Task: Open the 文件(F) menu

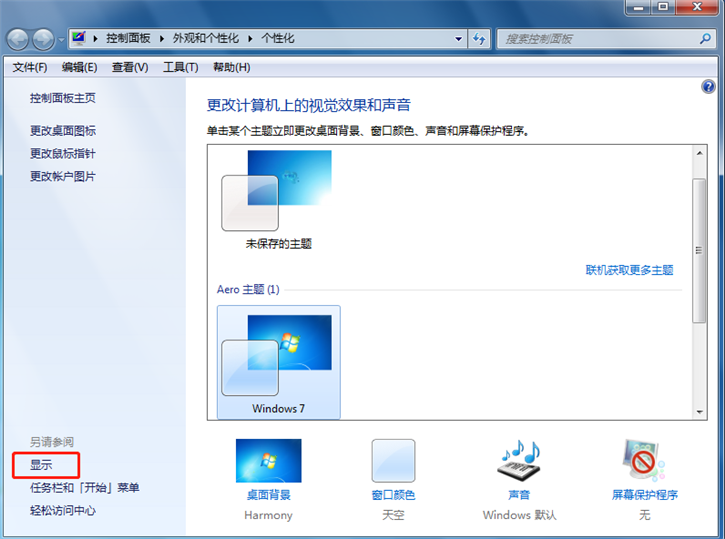Action: (x=30, y=67)
